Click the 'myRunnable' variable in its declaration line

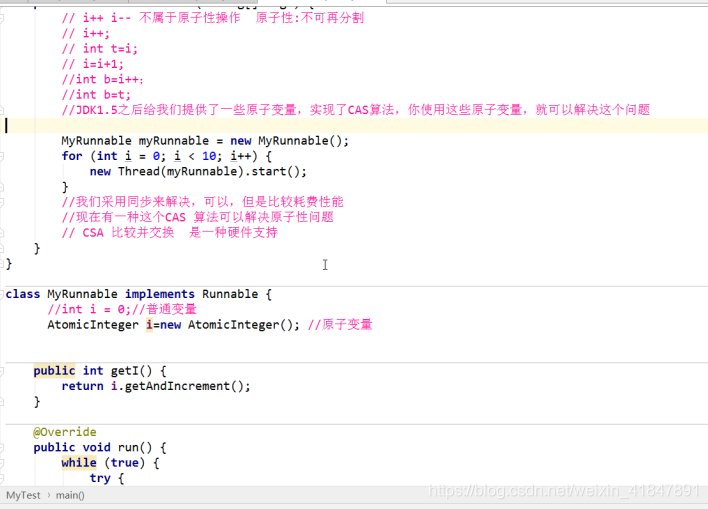(x=173, y=141)
